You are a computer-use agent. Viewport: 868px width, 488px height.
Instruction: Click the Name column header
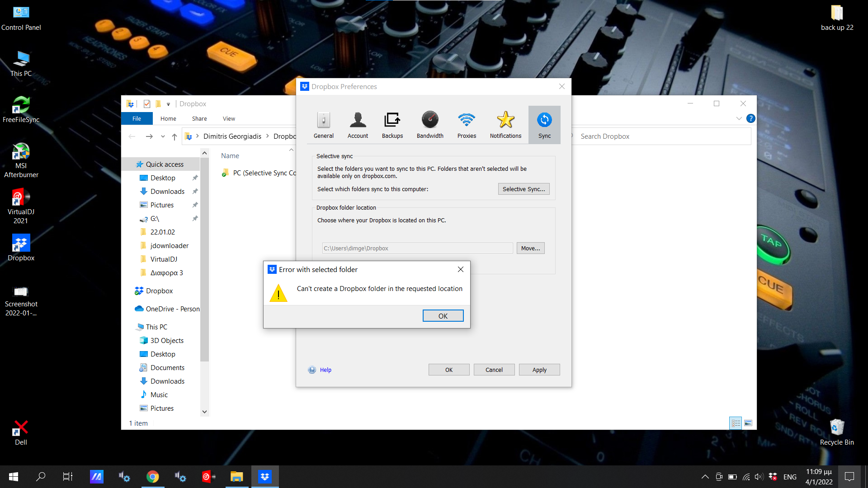230,155
